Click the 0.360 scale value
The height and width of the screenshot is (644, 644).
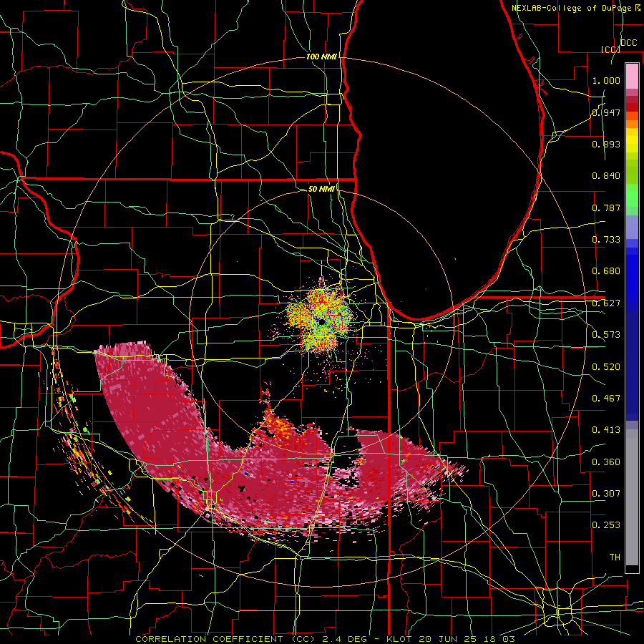pyautogui.click(x=606, y=462)
